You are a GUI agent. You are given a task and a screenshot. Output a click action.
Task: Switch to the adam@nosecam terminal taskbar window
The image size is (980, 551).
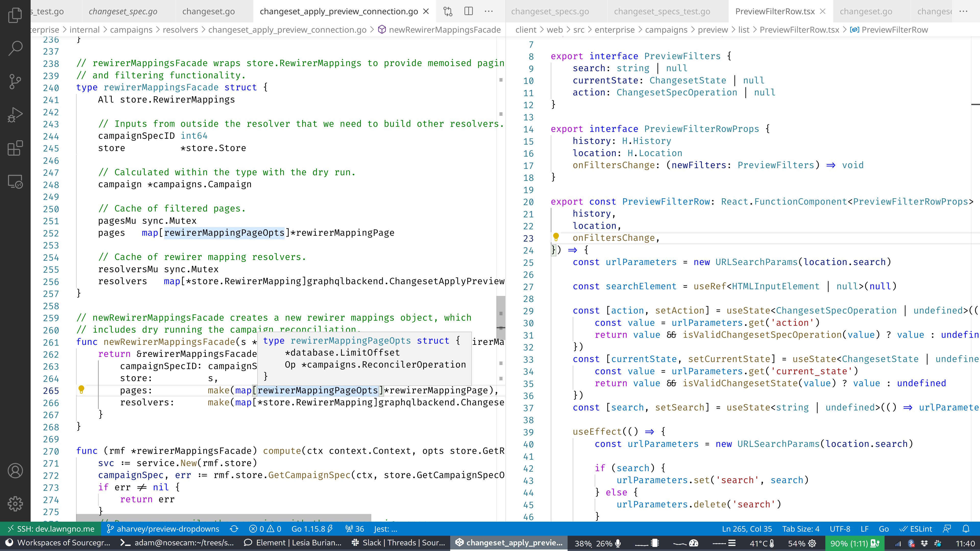(177, 543)
